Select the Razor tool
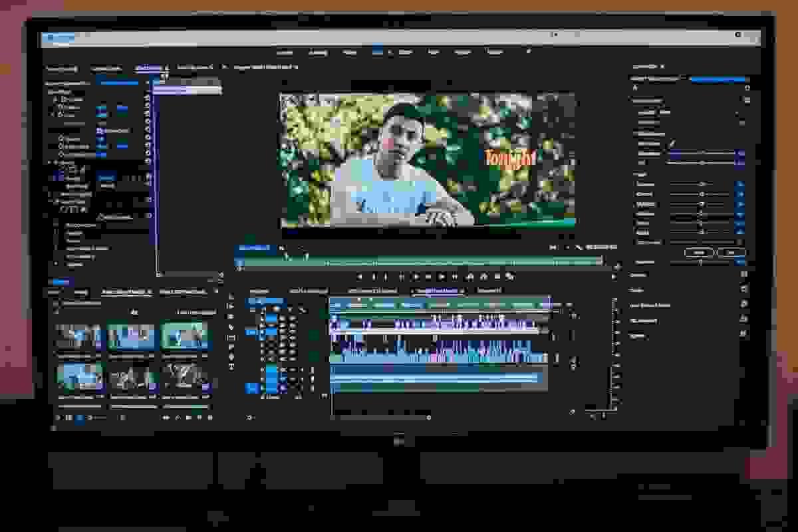Viewport: 798px width, 532px height. pyautogui.click(x=231, y=327)
